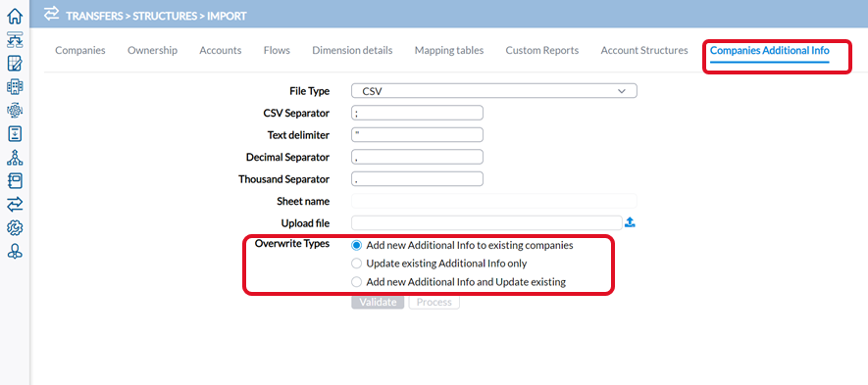Open the consolidation circular-gear sidebar icon
Viewport: 868px width, 385px height.
pos(15,111)
